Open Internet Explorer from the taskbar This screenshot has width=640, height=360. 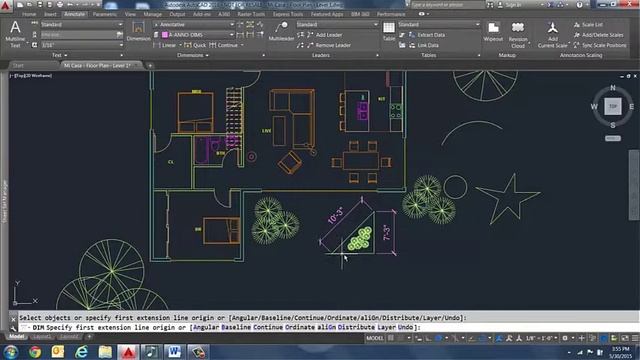click(x=81, y=352)
